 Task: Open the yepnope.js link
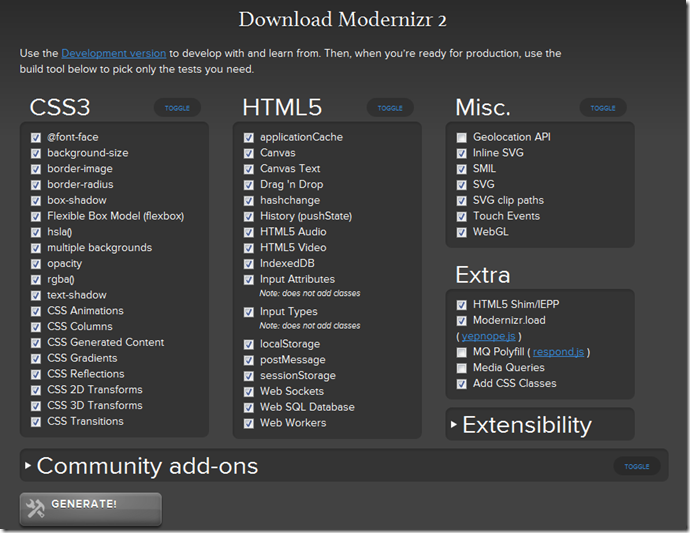[x=488, y=337]
